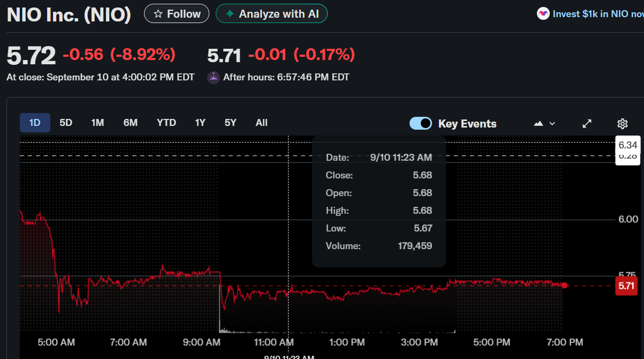Click the red dot ending the price line

564,286
